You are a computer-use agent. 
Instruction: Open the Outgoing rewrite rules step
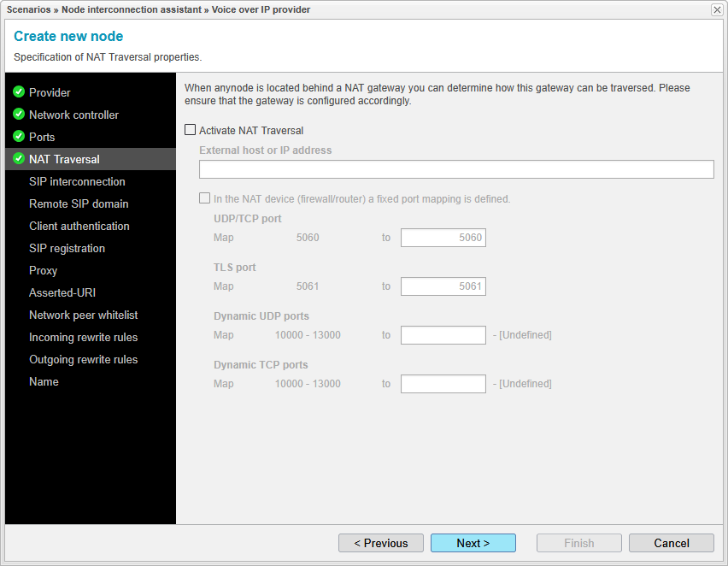point(83,359)
